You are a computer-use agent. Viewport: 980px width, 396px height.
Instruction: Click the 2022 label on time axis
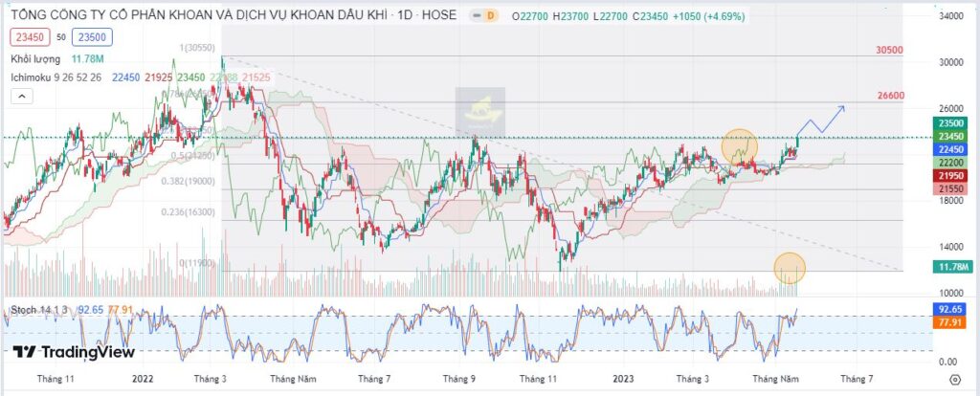coord(143,379)
